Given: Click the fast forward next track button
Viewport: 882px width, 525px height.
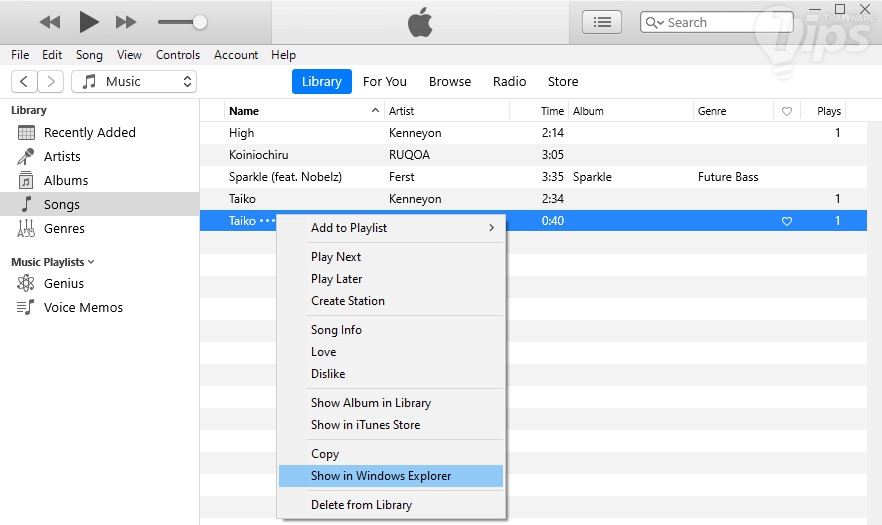Looking at the screenshot, I should (x=126, y=23).
